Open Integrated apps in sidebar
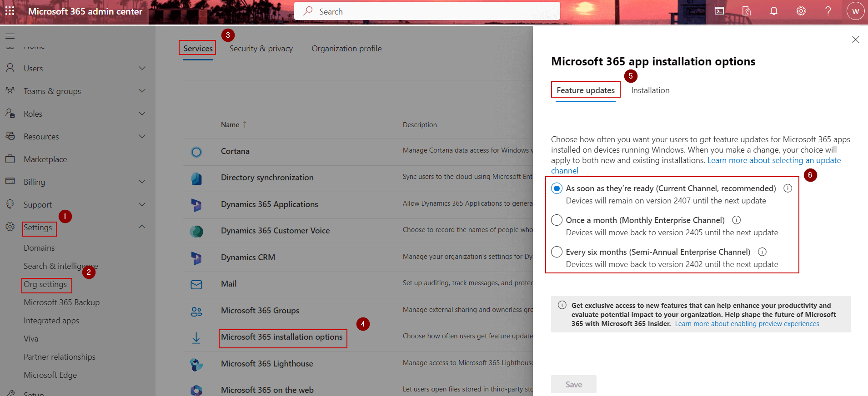This screenshot has height=396, width=868. tap(51, 321)
